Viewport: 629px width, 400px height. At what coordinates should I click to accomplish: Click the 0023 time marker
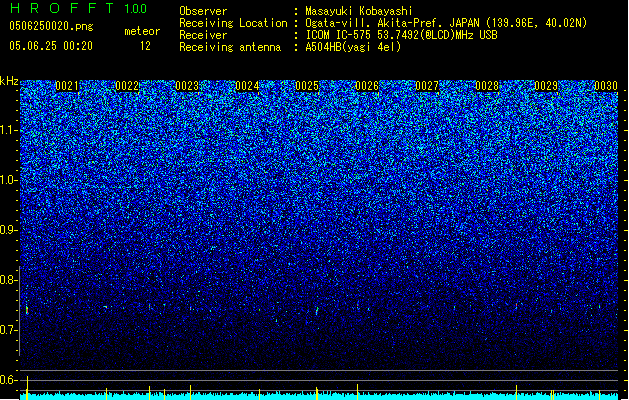click(x=187, y=86)
